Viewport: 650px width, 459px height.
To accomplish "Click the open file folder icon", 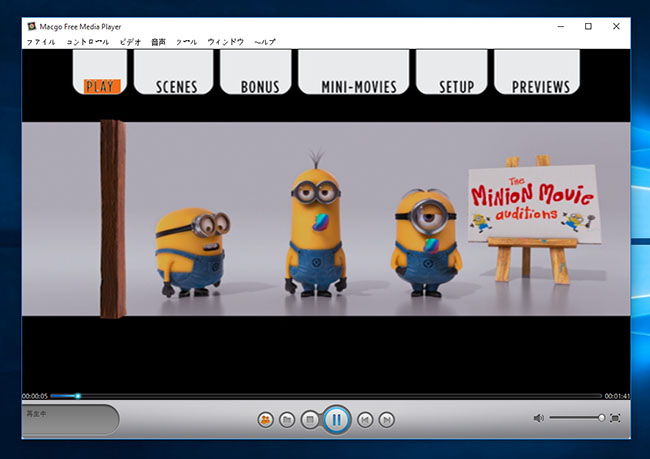I will pos(287,420).
